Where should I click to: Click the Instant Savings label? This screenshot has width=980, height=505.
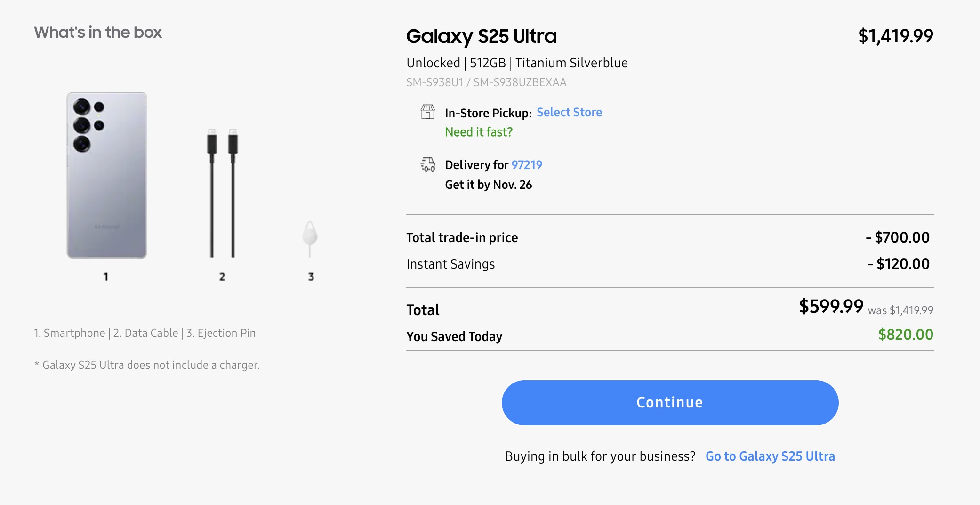coord(450,264)
